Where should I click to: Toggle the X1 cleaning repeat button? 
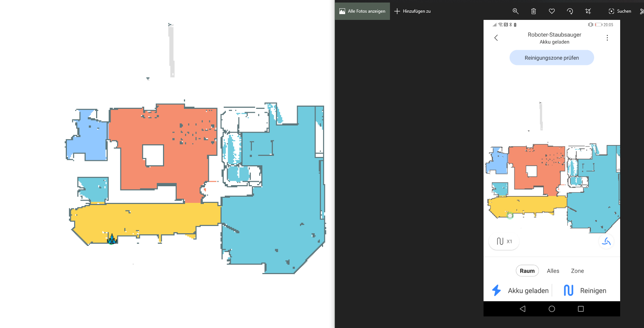504,241
